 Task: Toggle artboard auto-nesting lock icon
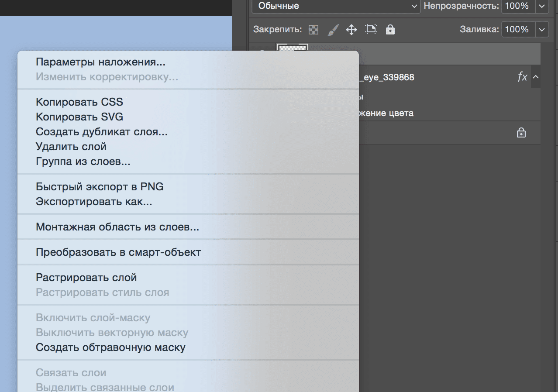[371, 30]
